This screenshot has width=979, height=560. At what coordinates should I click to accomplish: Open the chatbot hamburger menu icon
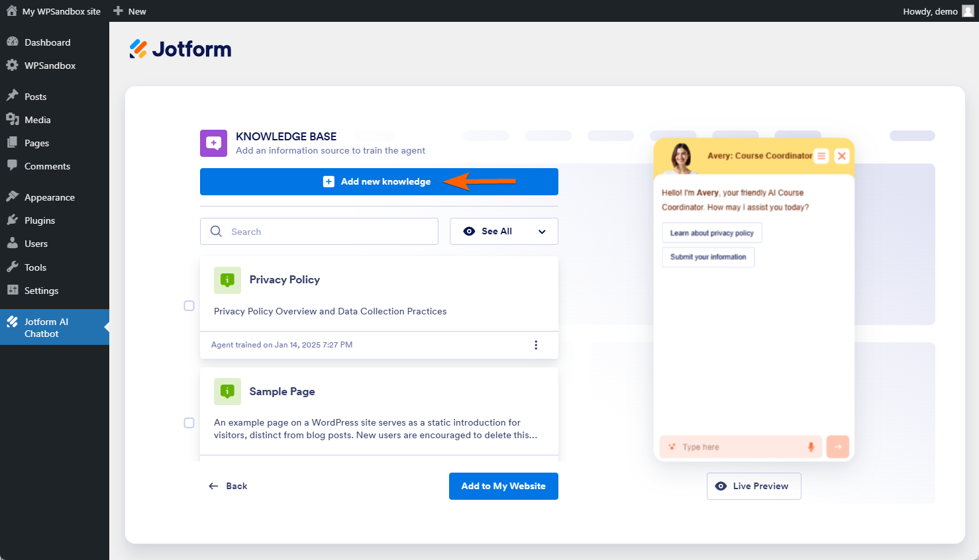coord(821,156)
